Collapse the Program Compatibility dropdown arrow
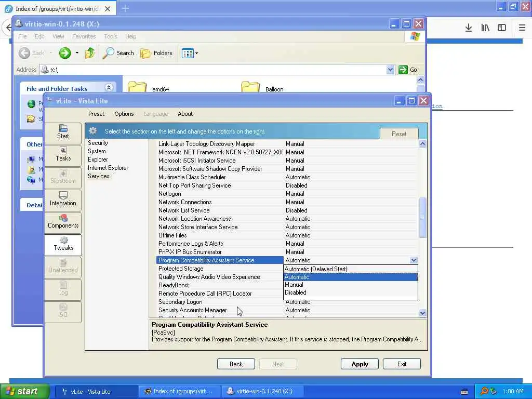The width and height of the screenshot is (532, 399). (x=414, y=260)
